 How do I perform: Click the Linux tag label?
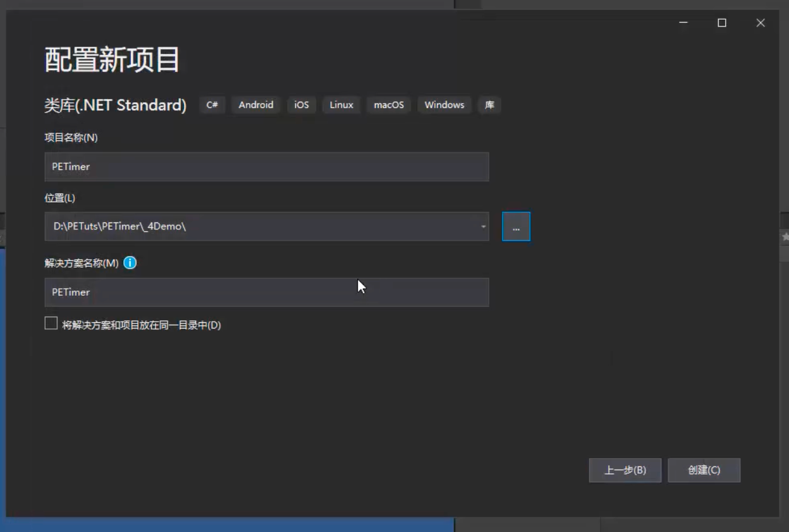(341, 105)
